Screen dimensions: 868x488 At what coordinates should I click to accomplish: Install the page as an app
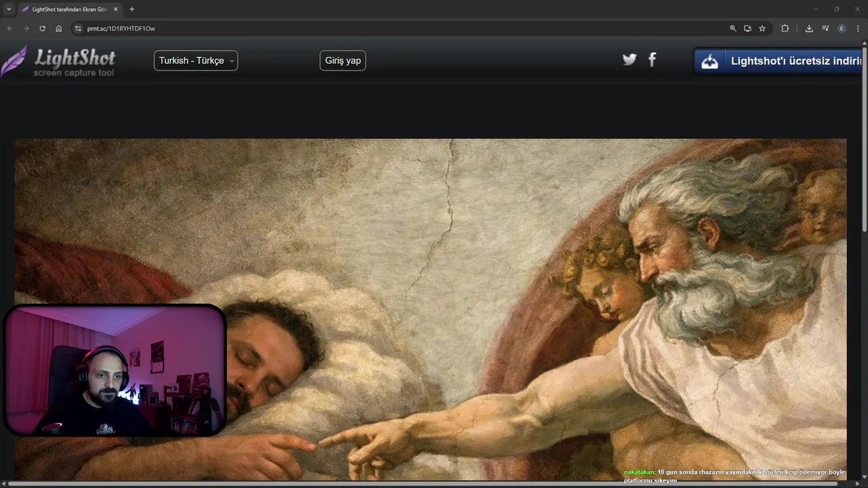click(747, 28)
